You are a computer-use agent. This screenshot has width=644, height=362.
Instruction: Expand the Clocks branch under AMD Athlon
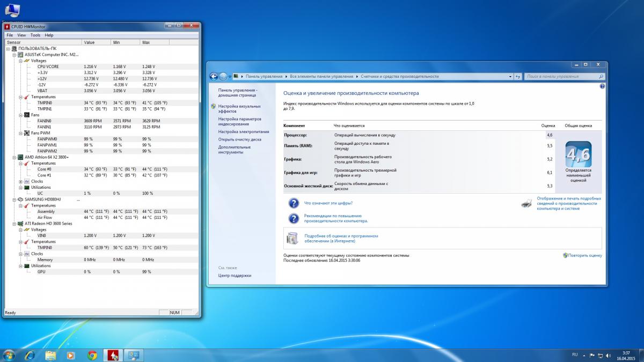click(x=20, y=181)
